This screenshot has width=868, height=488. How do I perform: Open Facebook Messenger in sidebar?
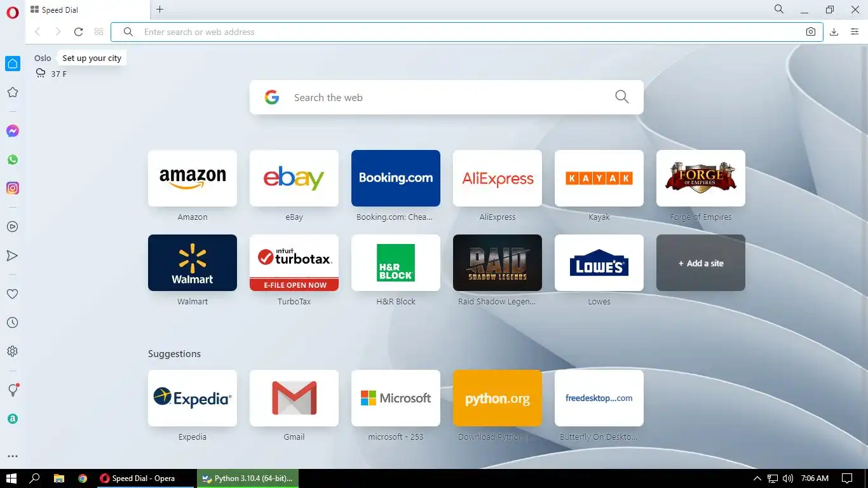13,131
